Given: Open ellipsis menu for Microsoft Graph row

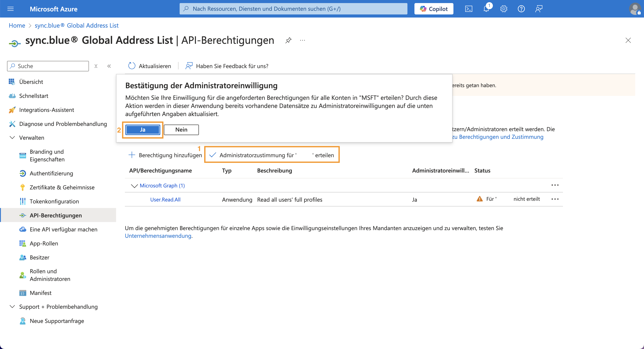Looking at the screenshot, I should coord(555,185).
